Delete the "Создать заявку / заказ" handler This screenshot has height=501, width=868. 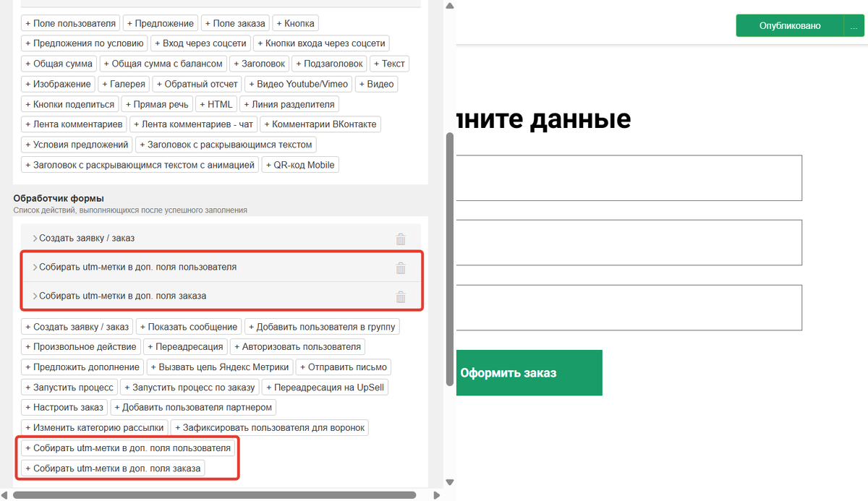point(401,239)
